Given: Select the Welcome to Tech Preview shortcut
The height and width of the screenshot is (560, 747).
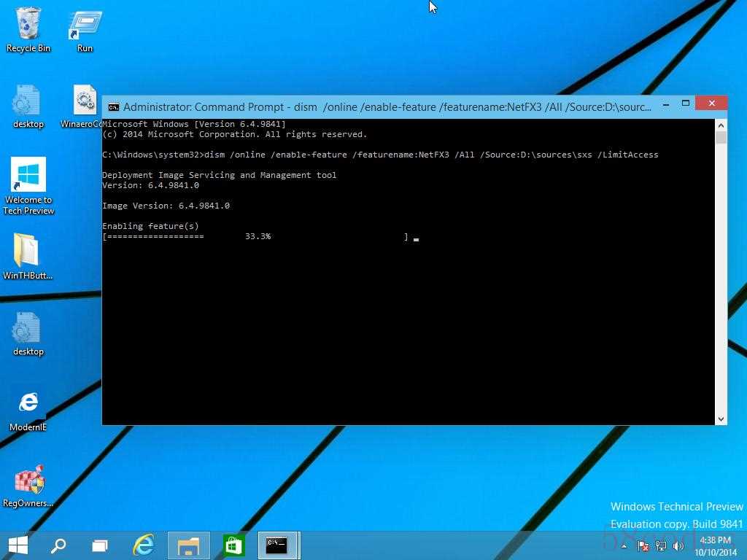Looking at the screenshot, I should pyautogui.click(x=28, y=186).
